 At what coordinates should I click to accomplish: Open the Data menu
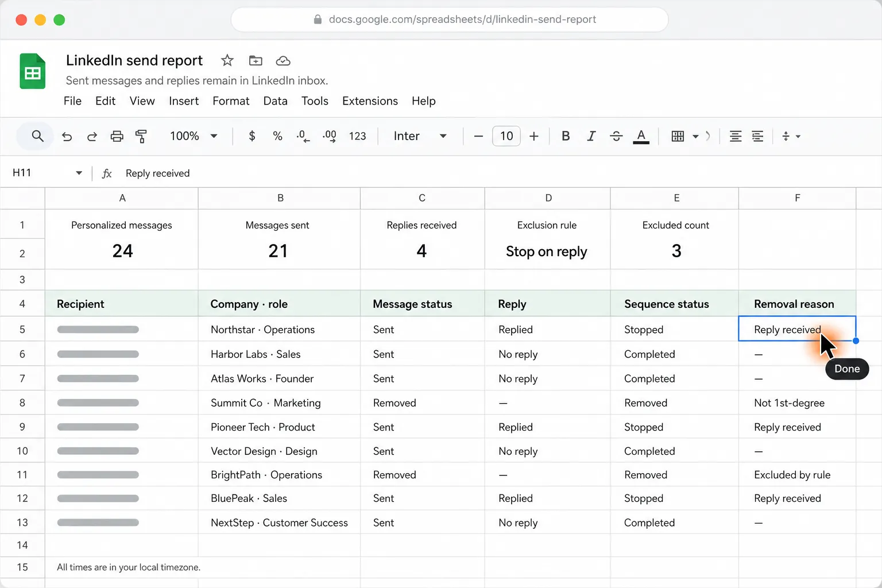point(275,101)
